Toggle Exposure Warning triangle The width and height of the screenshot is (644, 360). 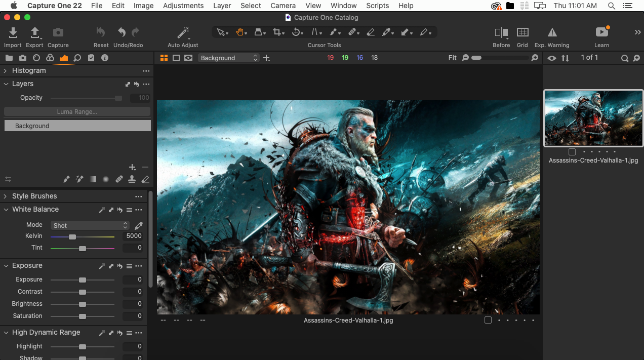coord(552,32)
